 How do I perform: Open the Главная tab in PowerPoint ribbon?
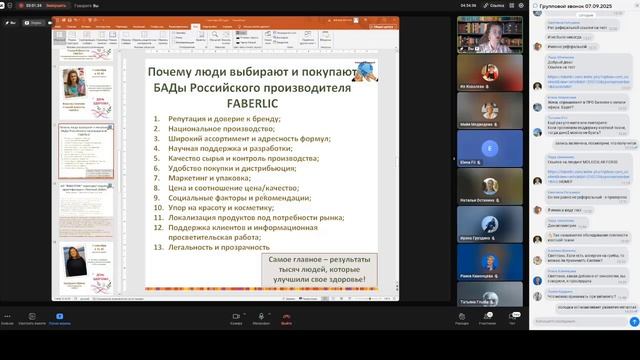71,27
